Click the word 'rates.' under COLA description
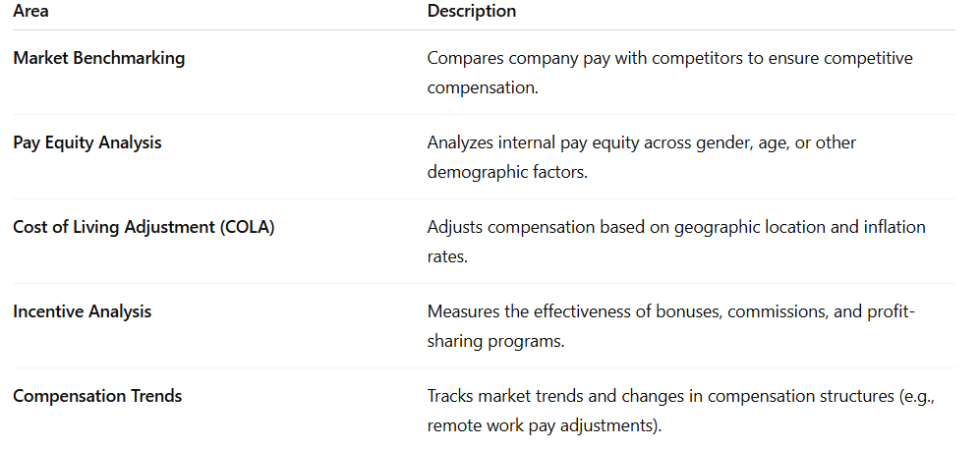This screenshot has width=980, height=449. [447, 256]
